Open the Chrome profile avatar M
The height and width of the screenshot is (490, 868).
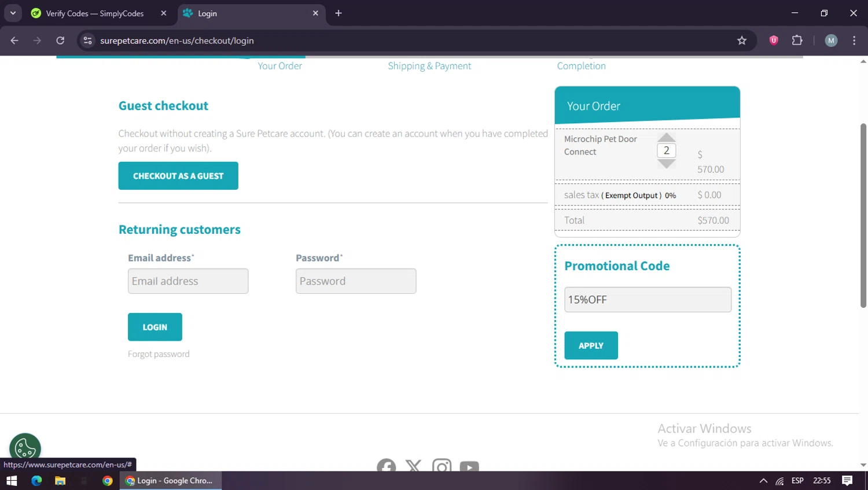[x=831, y=40]
